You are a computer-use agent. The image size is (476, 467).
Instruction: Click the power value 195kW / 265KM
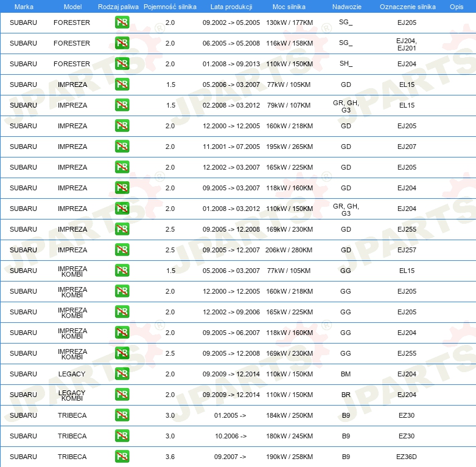click(x=290, y=147)
